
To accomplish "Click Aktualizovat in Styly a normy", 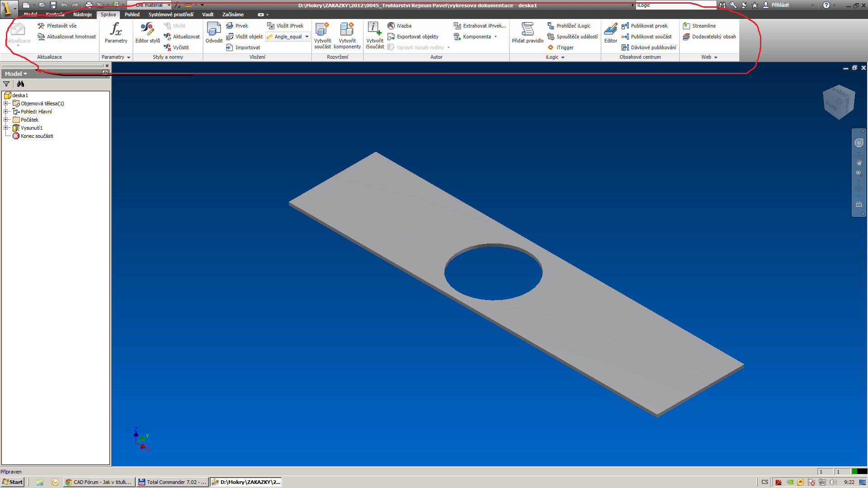I will pyautogui.click(x=182, y=37).
